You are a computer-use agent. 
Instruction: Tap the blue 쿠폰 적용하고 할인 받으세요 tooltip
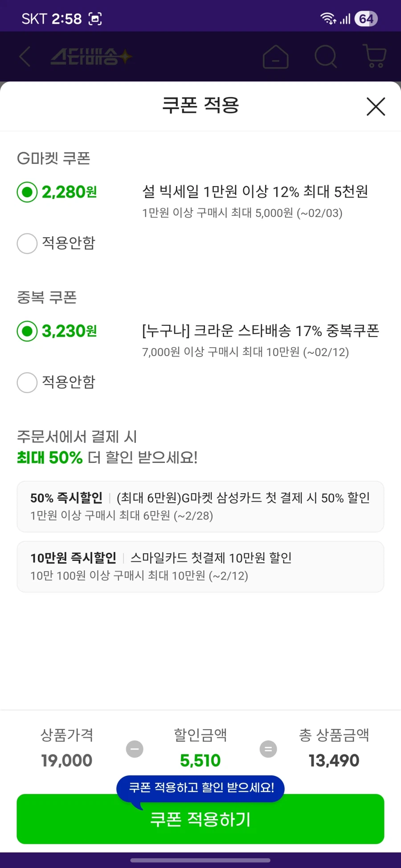(x=200, y=788)
